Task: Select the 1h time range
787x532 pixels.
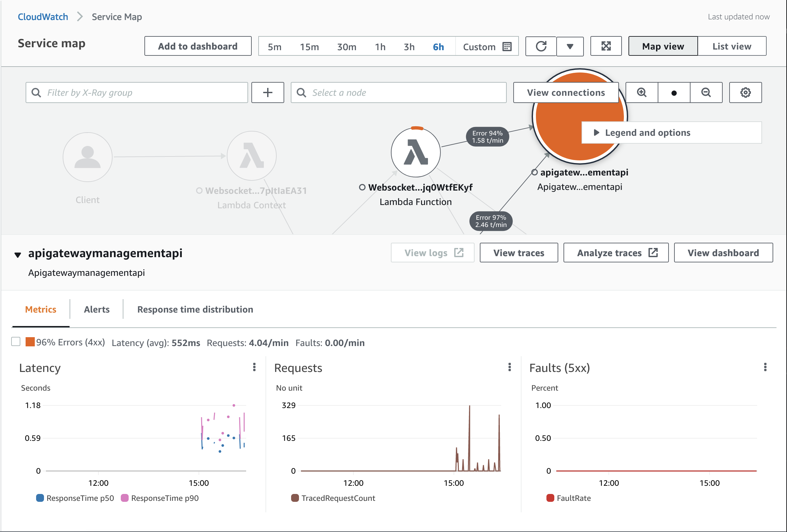Action: 380,47
